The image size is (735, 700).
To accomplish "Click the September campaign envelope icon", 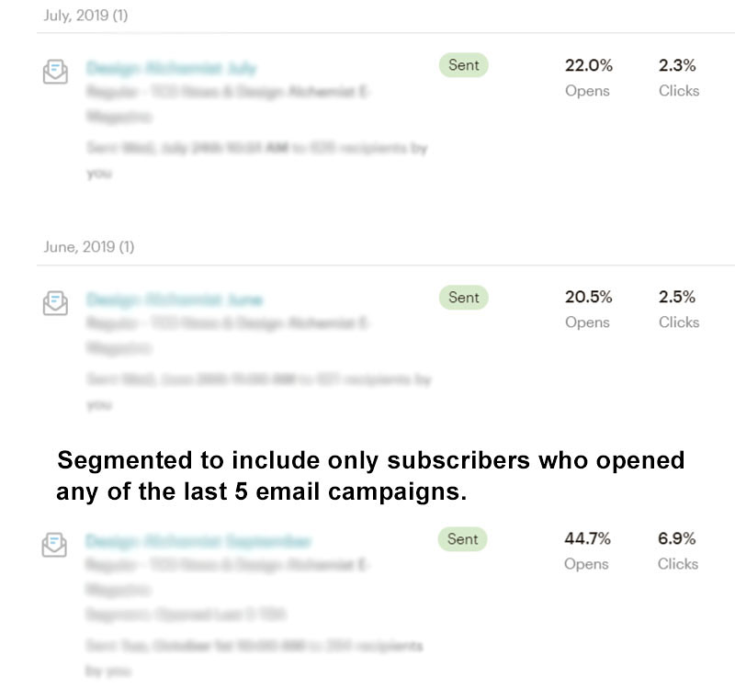I will pyautogui.click(x=54, y=545).
